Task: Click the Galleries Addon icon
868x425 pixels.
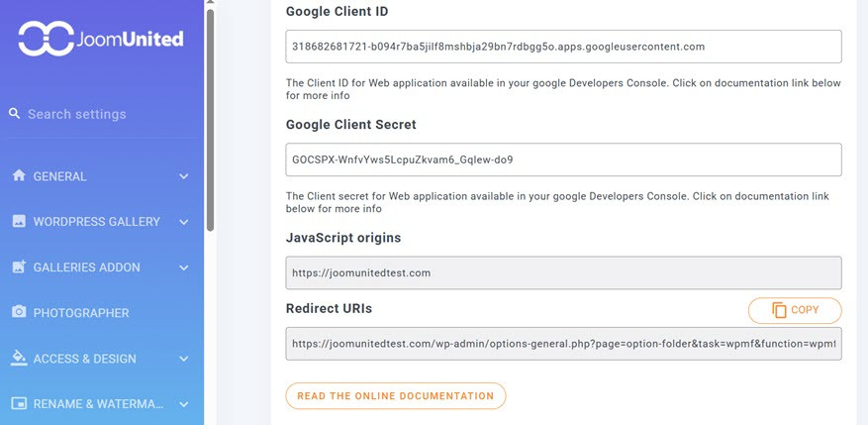Action: coord(19,266)
